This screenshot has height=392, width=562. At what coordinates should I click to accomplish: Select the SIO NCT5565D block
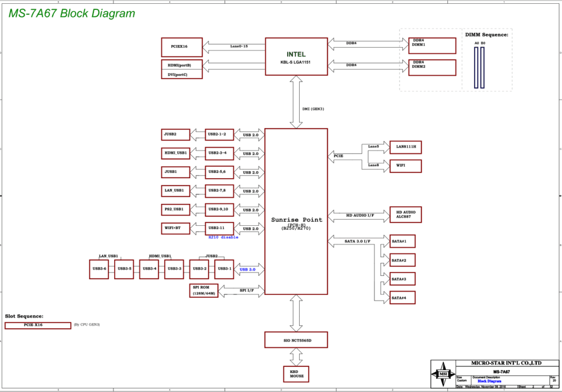296,340
